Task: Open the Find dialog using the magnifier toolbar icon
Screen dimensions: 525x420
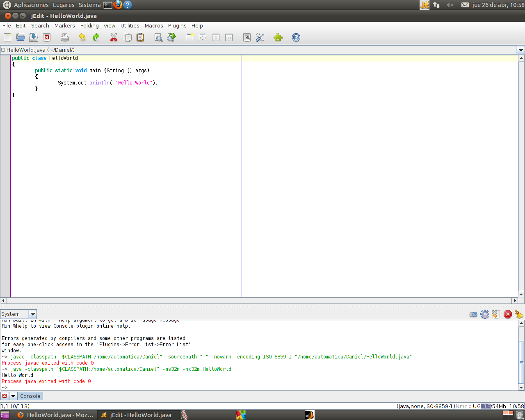Action: [x=158, y=37]
